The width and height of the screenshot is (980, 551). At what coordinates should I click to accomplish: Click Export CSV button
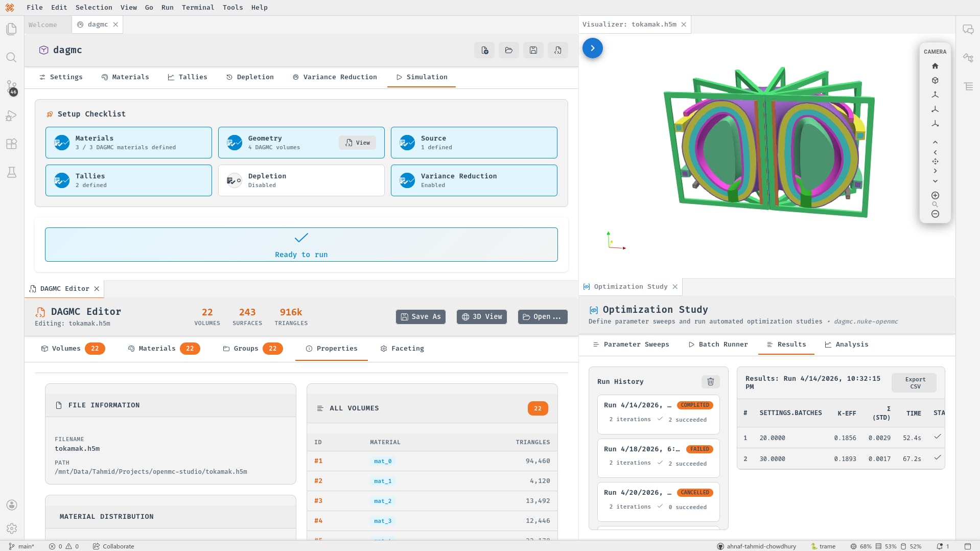[x=915, y=383]
